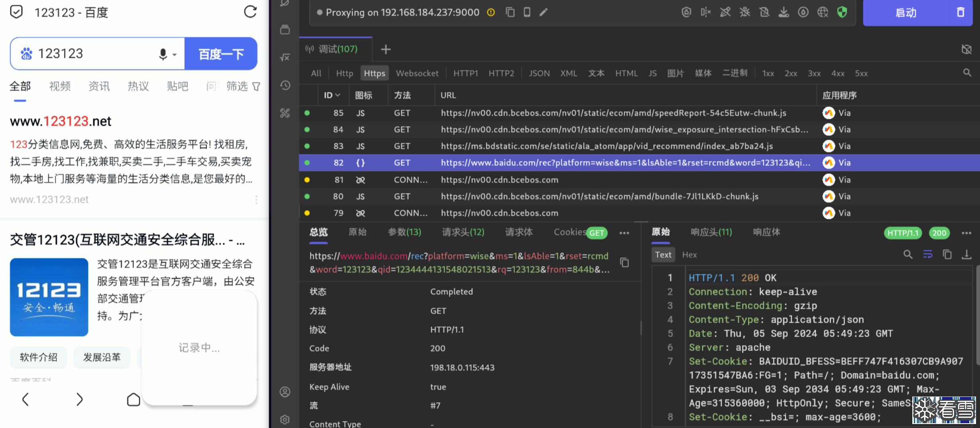Open the collections stack icon in sidebar
The height and width of the screenshot is (428, 980).
tap(285, 29)
